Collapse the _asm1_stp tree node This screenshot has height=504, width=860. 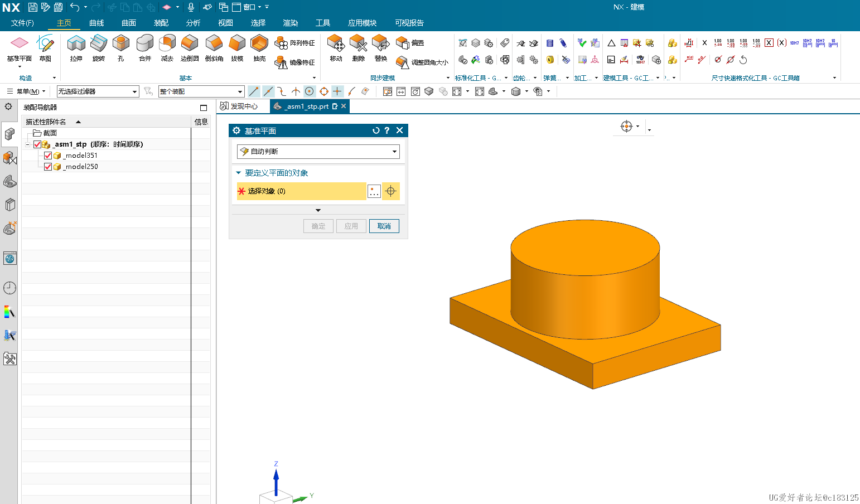[x=27, y=144]
